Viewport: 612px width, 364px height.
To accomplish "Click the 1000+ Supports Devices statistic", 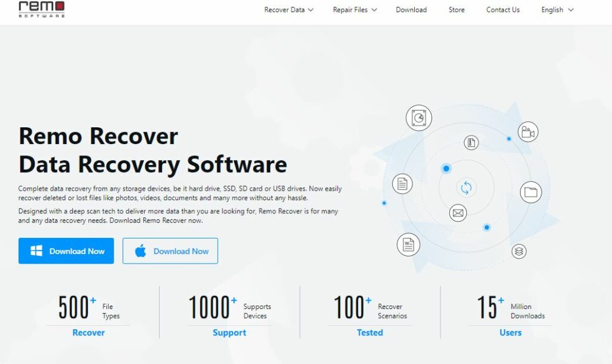I will 229,308.
